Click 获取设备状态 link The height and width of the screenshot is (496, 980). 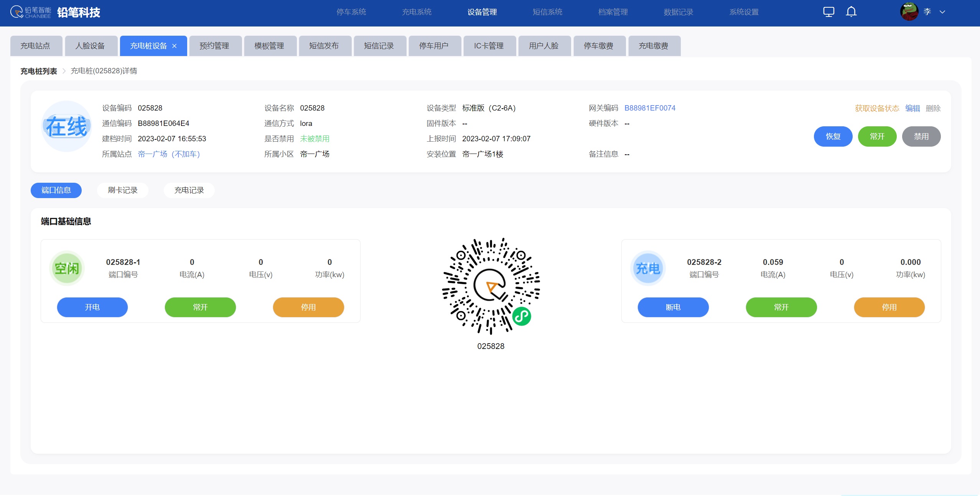pos(877,109)
